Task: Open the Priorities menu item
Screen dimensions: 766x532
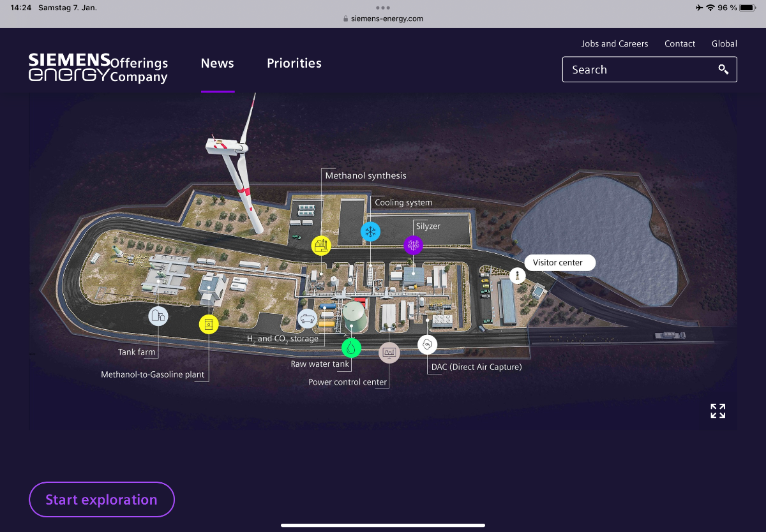Action: click(294, 63)
